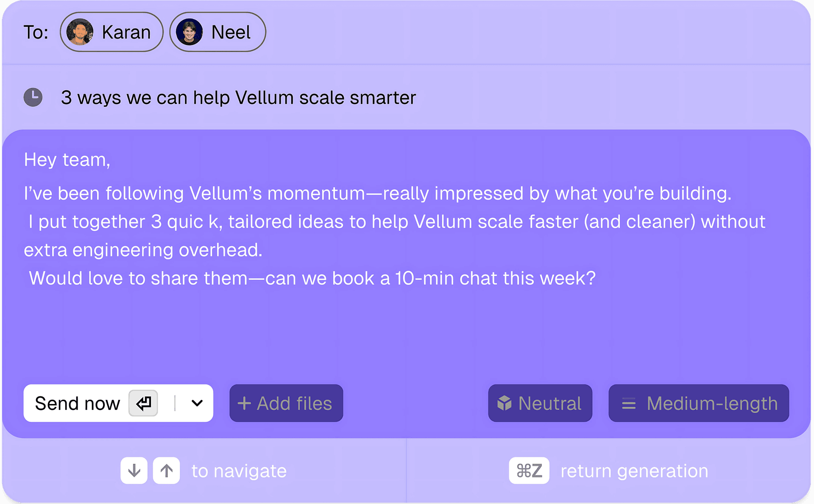Edit the subject line text
The height and width of the screenshot is (504, 814).
coord(238,98)
